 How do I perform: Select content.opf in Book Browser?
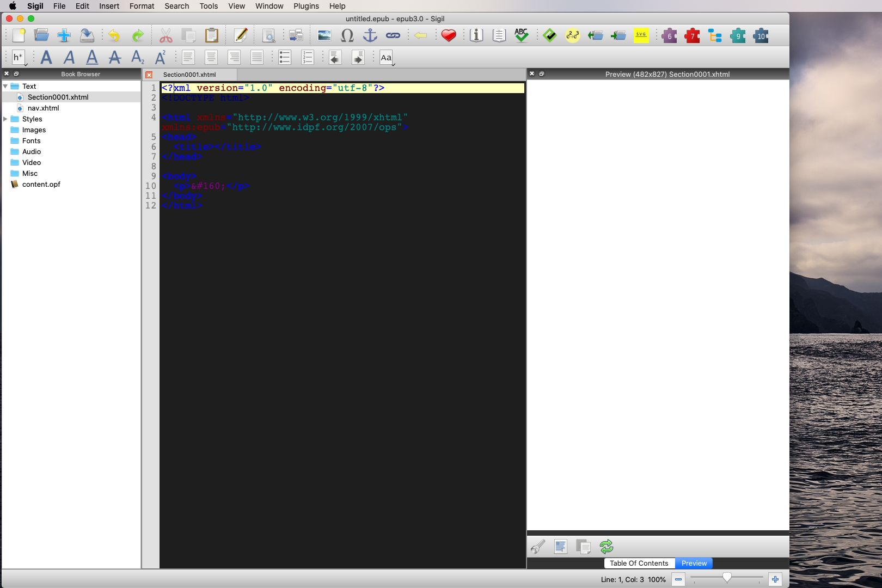(41, 184)
